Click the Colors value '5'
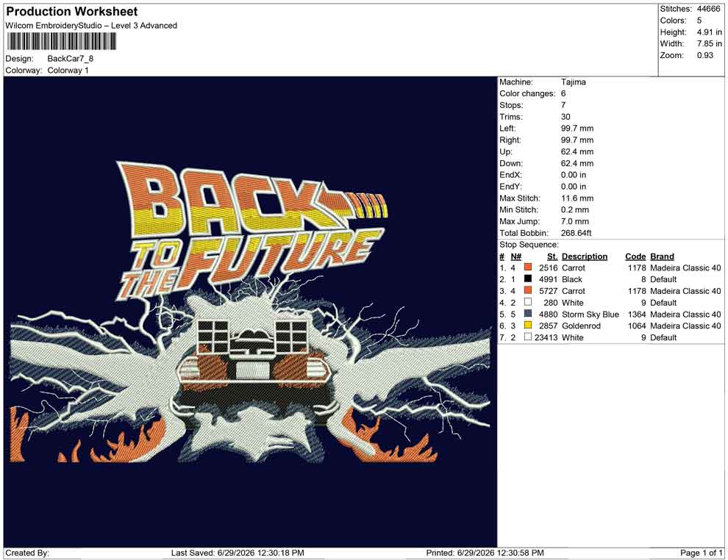 pos(699,21)
